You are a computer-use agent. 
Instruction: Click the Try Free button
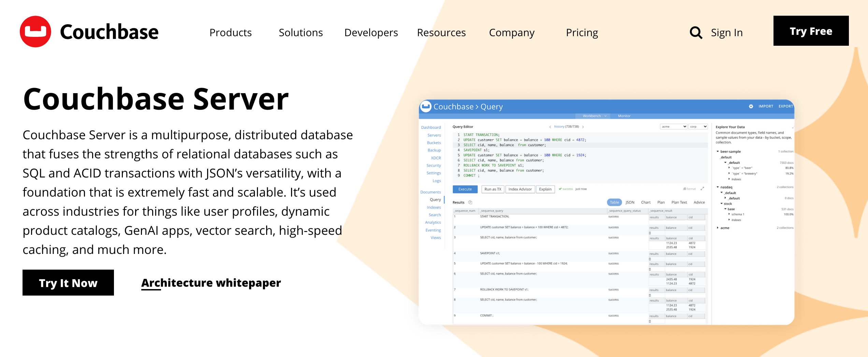[811, 31]
